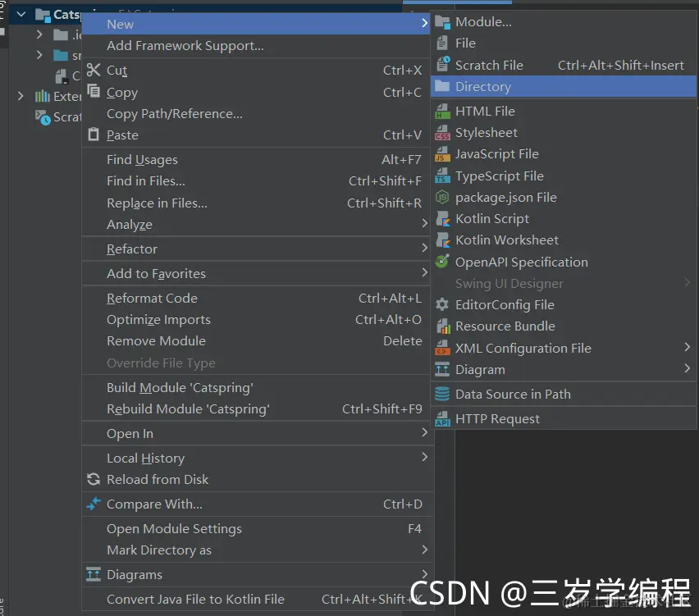Select Find Usages
Viewport: 699px width, 616px height.
click(256, 160)
